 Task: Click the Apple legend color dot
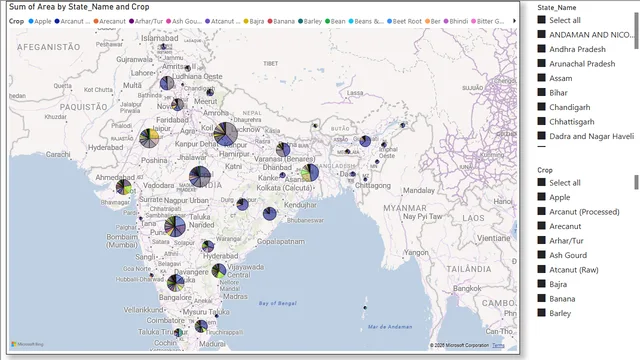[31, 21]
